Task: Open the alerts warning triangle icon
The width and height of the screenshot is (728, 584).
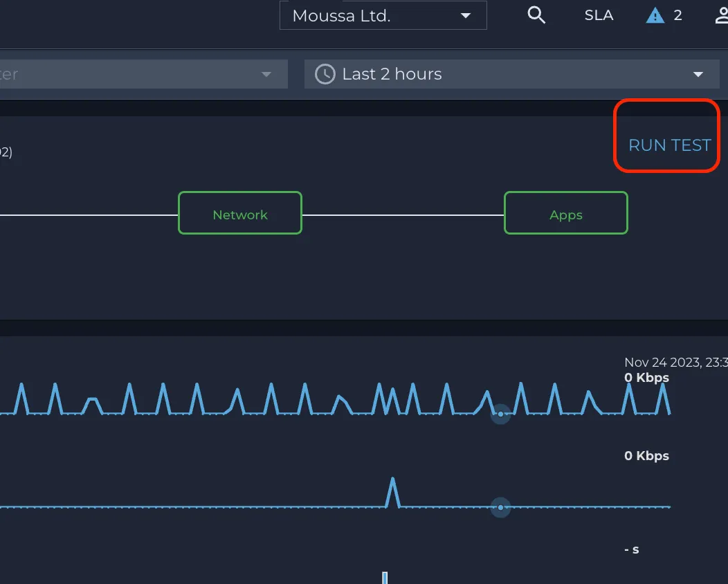Action: pos(655,15)
